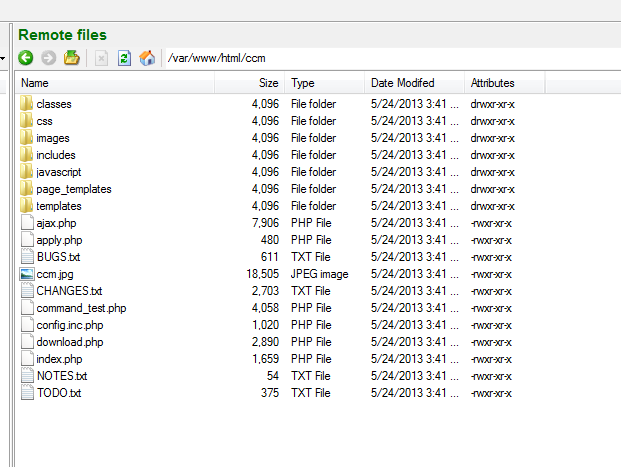Select the TODO.txt file

[x=58, y=393]
